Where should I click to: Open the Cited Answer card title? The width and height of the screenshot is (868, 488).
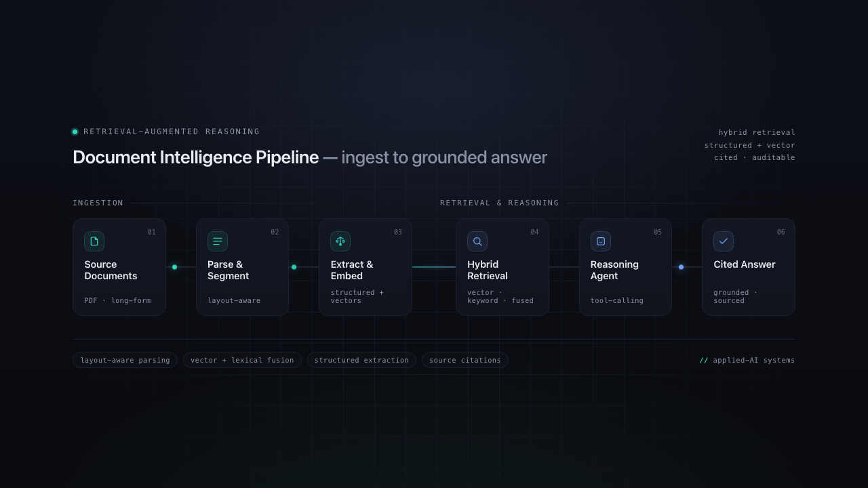[x=745, y=264]
